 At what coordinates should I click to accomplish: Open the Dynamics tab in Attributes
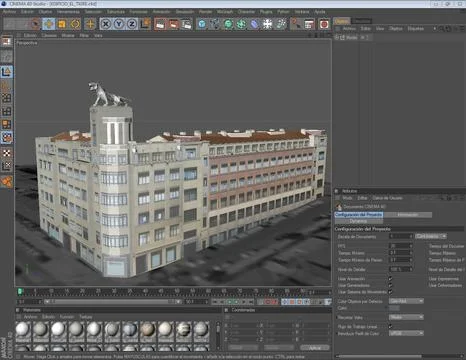coord(359,221)
